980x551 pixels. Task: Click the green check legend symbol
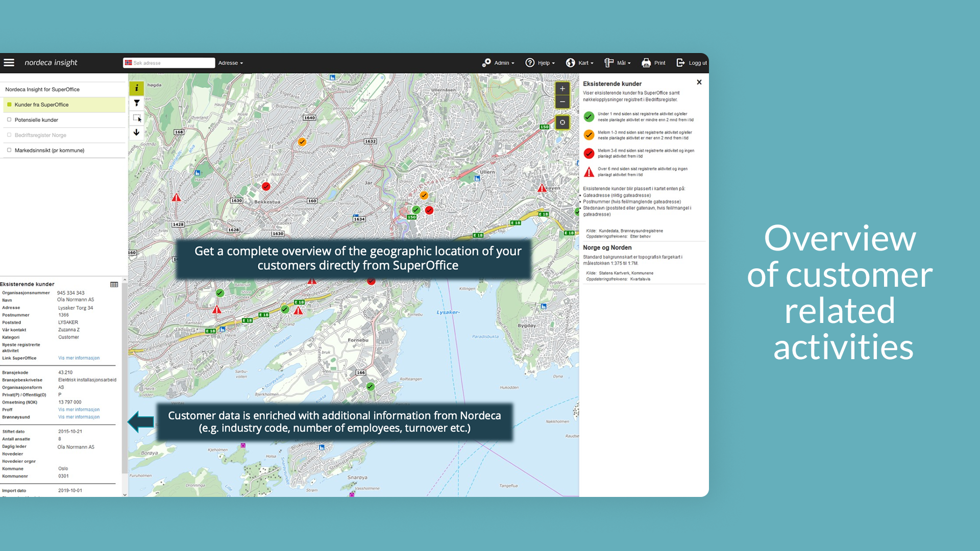tap(589, 117)
